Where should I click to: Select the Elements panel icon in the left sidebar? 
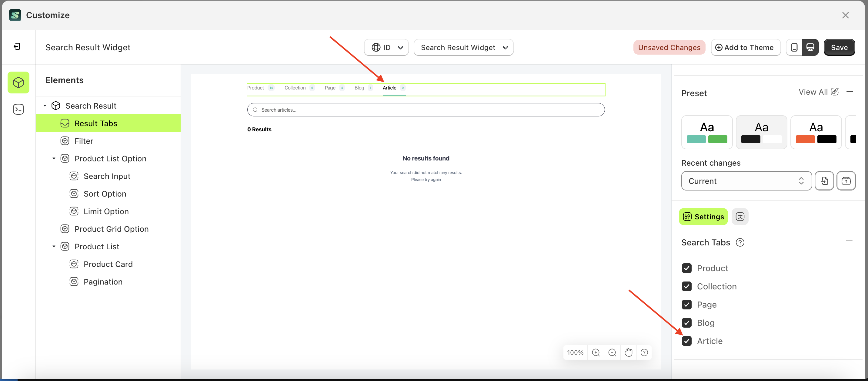[18, 82]
